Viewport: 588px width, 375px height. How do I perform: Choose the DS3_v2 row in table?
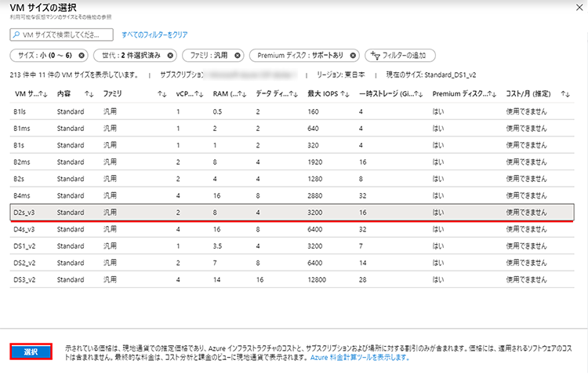(x=157, y=279)
